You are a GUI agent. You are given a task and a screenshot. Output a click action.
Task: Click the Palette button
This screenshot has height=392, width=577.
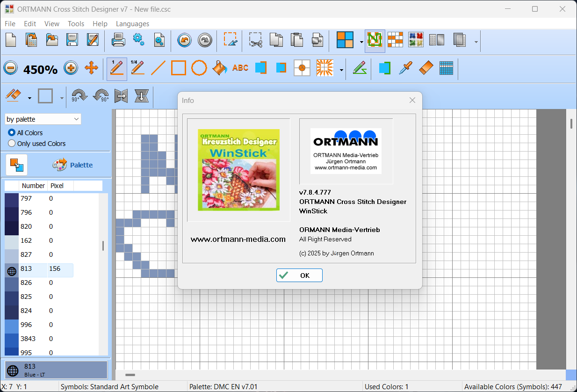[x=72, y=165]
